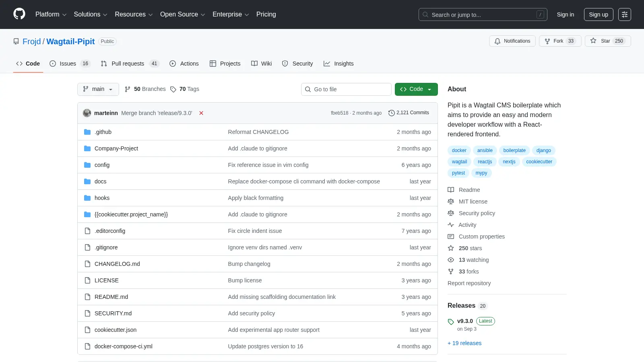Select the mypy topic tag
Image resolution: width=644 pixels, height=362 pixels.
(481, 173)
